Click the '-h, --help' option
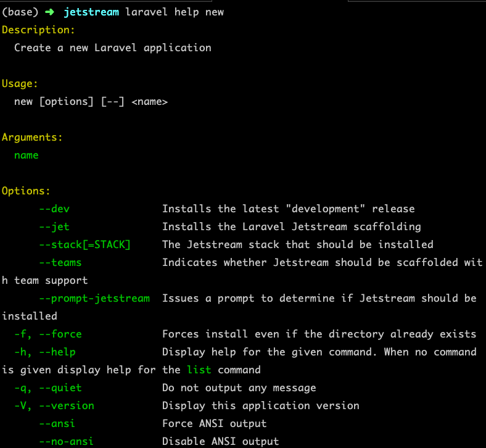The image size is (486, 448). [x=45, y=352]
